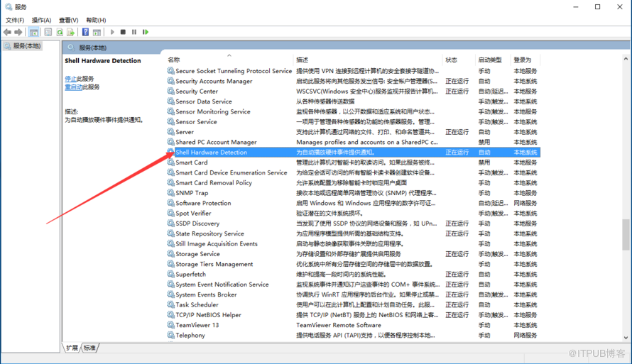This screenshot has height=364, width=632.
Task: Toggle the show/hide console tree icon
Action: coord(34,32)
